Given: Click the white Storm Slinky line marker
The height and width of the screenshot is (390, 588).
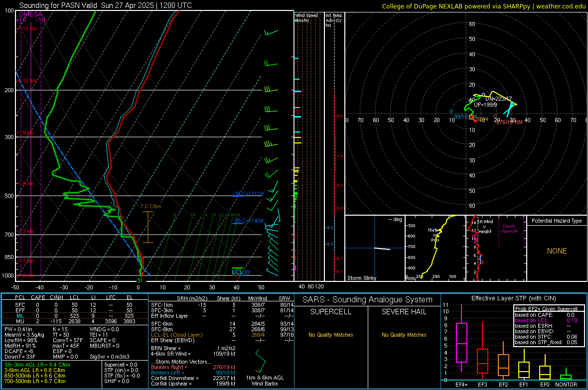Looking at the screenshot, I should click(382, 249).
